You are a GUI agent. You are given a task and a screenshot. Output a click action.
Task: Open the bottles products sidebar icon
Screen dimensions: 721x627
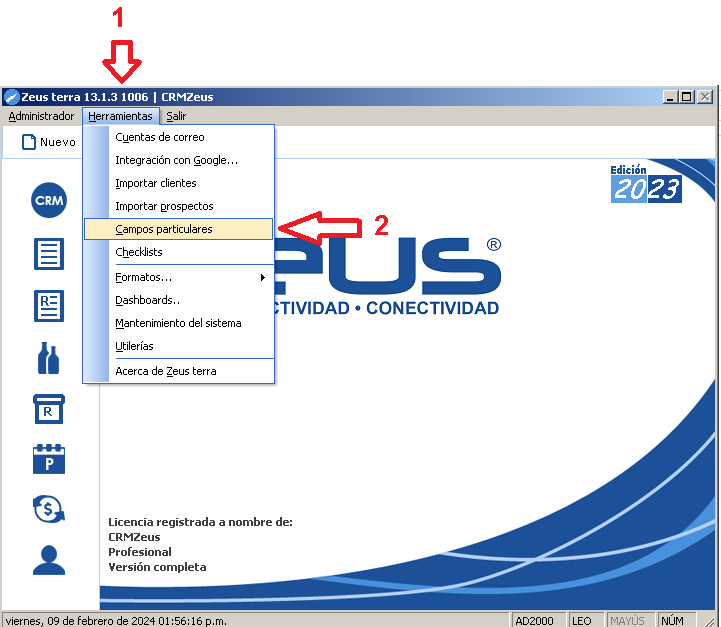pos(48,358)
